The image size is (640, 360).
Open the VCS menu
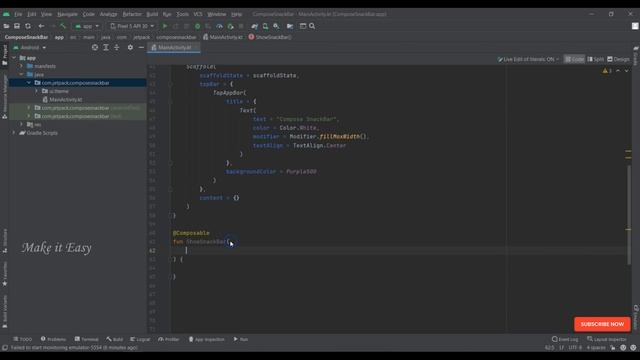click(x=198, y=14)
